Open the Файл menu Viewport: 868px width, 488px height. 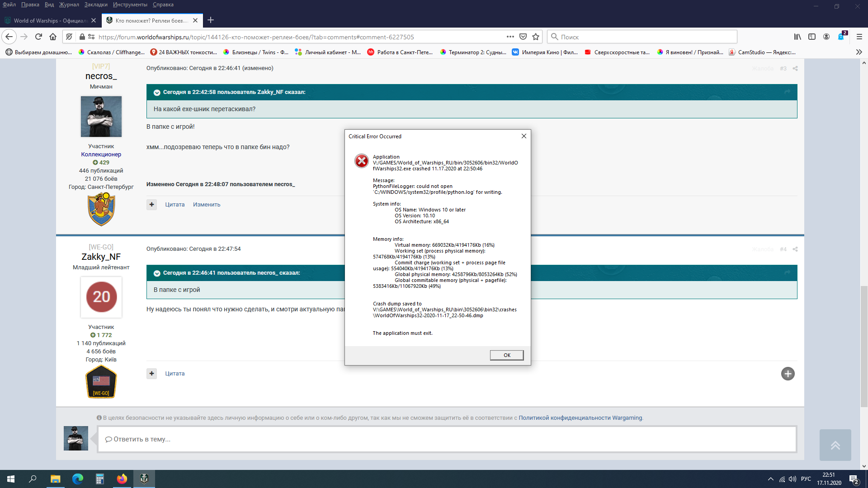click(x=9, y=5)
